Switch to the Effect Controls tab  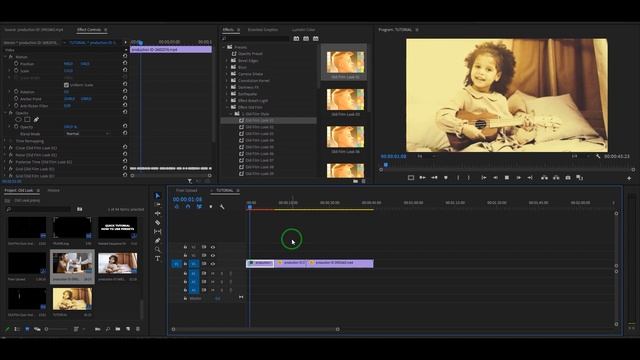coord(89,30)
